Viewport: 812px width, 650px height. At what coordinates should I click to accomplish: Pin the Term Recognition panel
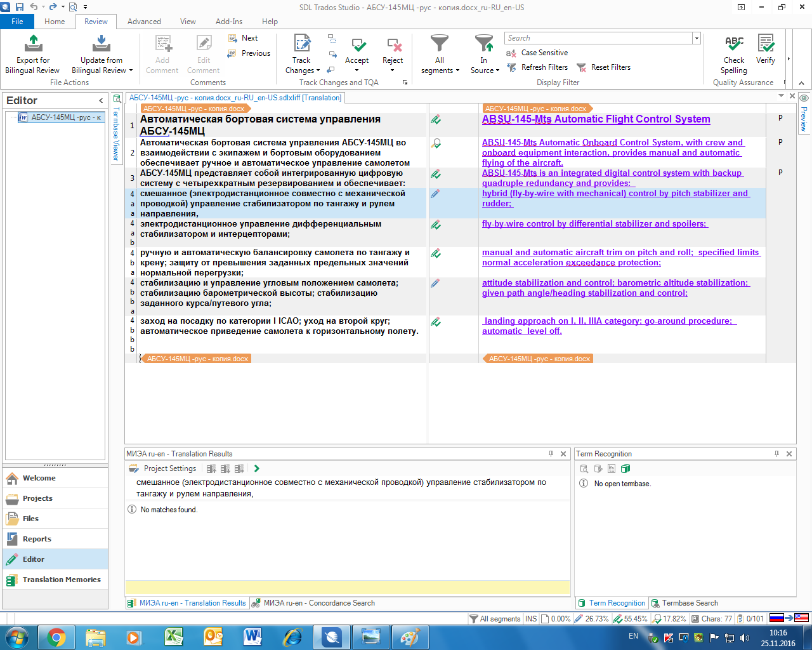[x=776, y=454]
